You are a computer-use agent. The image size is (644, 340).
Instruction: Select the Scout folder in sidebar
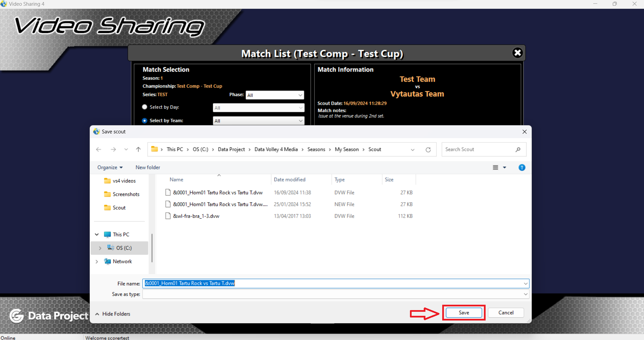pyautogui.click(x=115, y=208)
